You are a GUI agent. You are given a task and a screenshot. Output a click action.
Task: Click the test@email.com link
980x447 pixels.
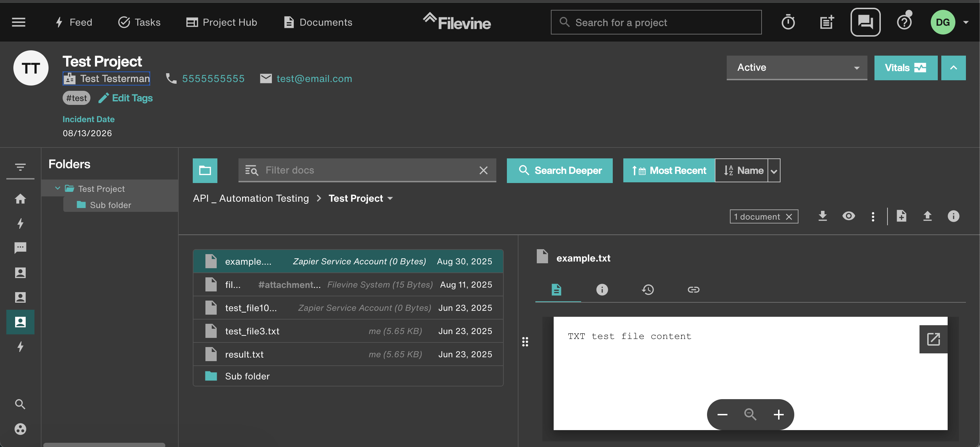coord(314,78)
